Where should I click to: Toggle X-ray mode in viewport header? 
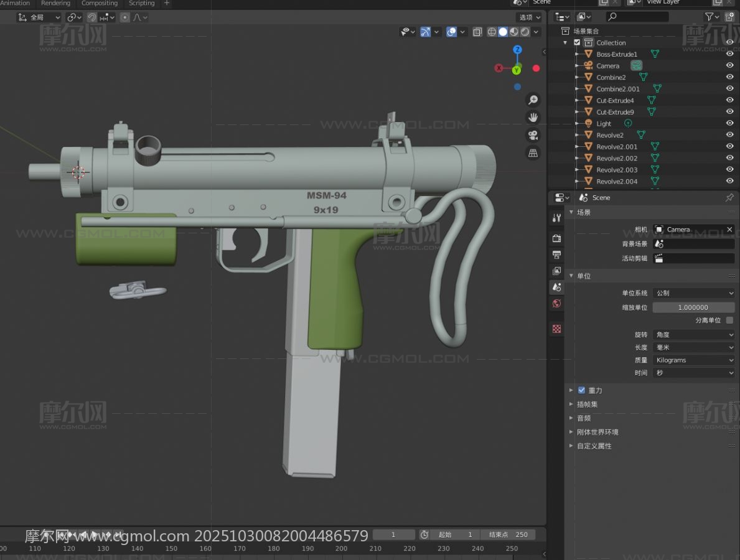pyautogui.click(x=477, y=32)
